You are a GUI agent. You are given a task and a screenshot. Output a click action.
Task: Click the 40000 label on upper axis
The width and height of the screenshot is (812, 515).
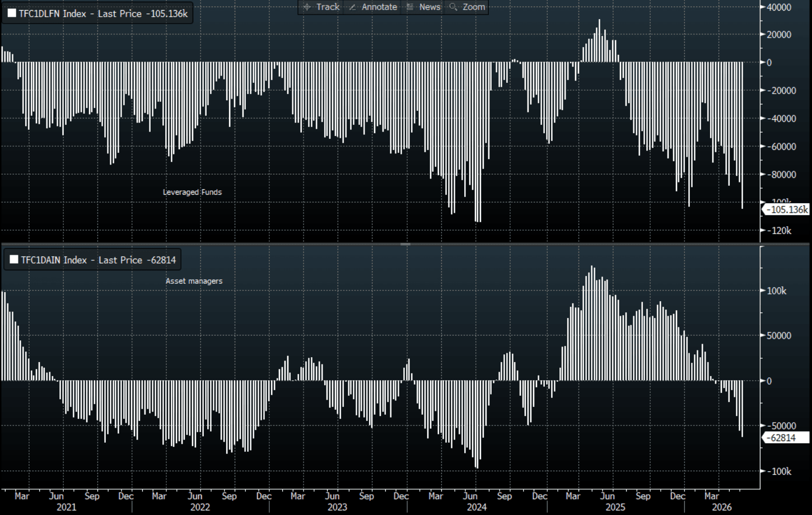click(x=779, y=7)
